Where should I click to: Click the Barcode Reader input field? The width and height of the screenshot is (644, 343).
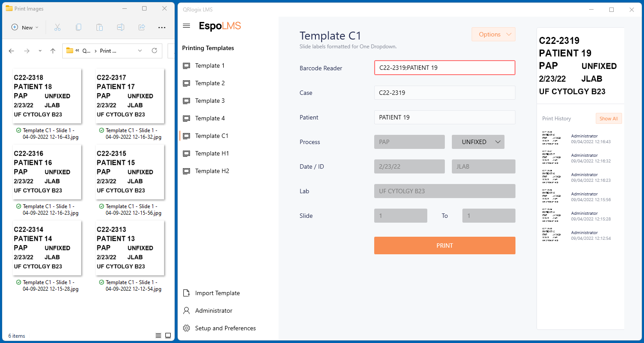coord(445,68)
